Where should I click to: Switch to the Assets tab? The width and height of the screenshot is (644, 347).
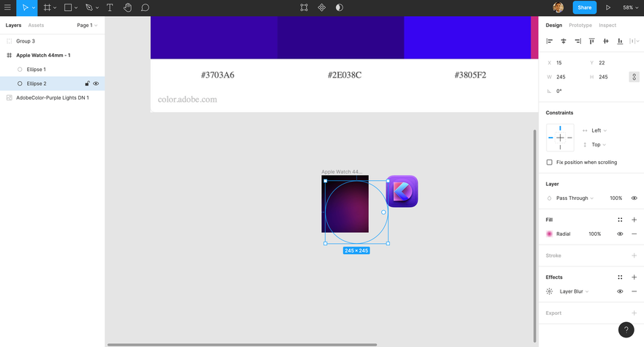click(36, 25)
